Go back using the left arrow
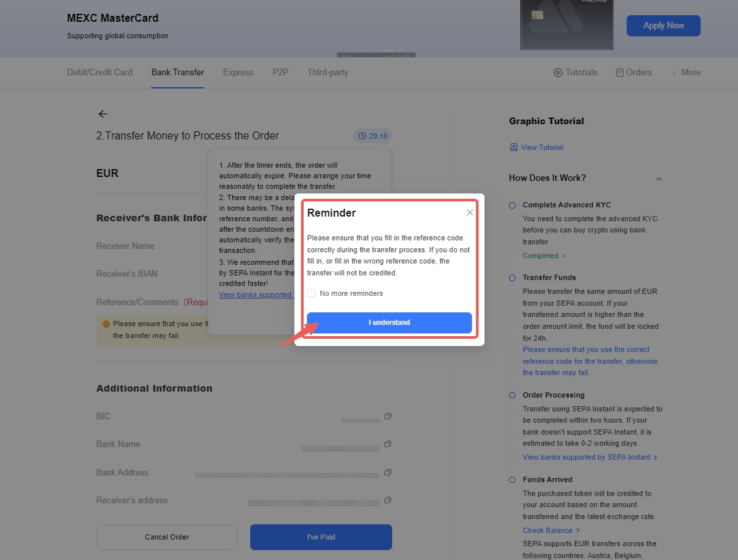This screenshot has width=738, height=560. coord(103,114)
